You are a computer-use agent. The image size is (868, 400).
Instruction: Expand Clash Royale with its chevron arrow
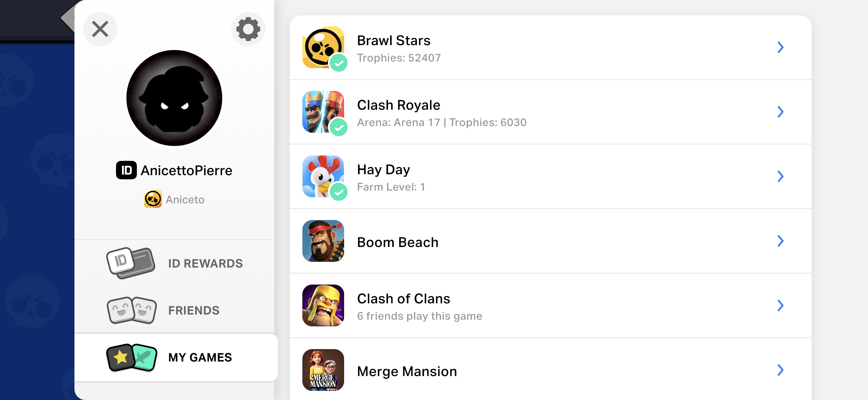780,112
